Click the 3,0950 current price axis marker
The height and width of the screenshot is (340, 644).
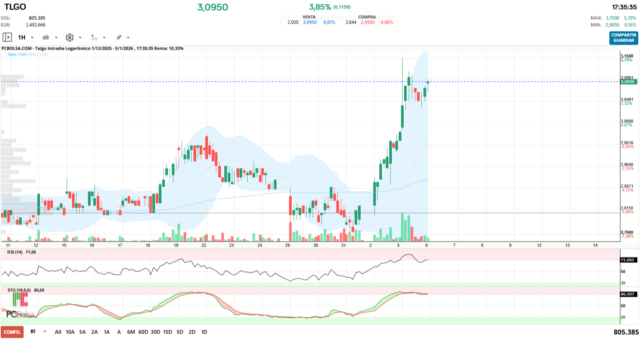[628, 82]
